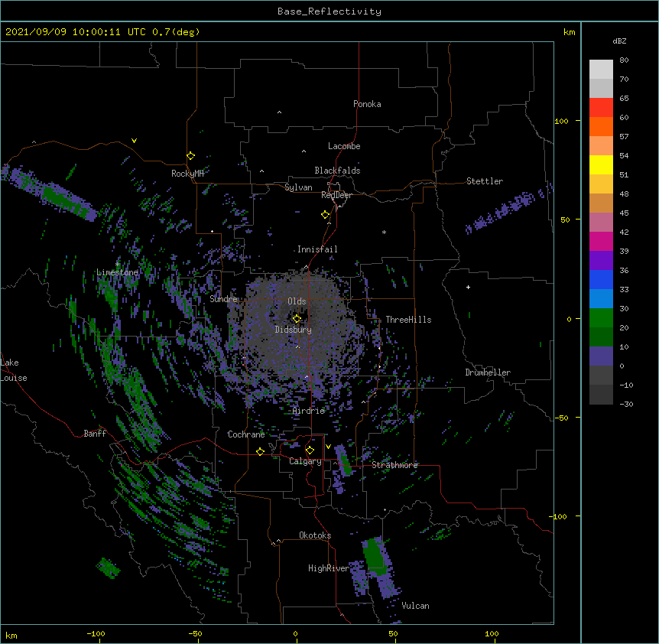Pick the red swatch in the dBZ legend
This screenshot has height=644, width=659.
[601, 107]
